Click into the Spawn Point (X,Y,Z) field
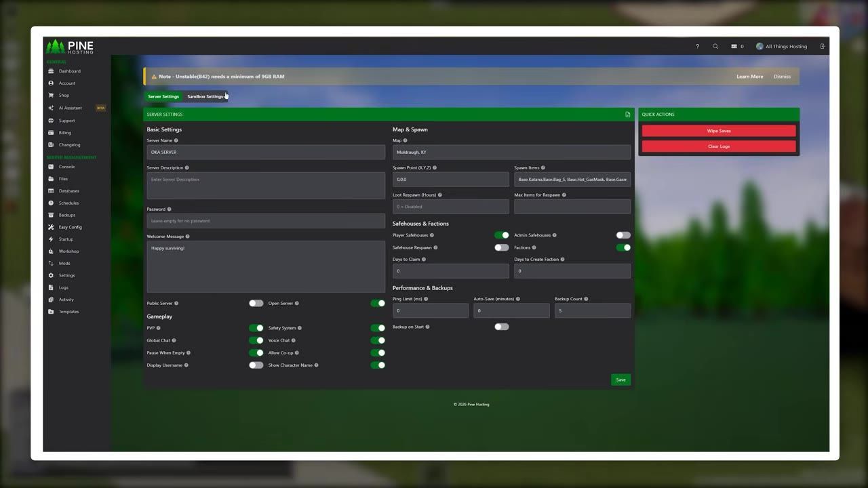Viewport: 868px width, 488px height. click(x=451, y=180)
